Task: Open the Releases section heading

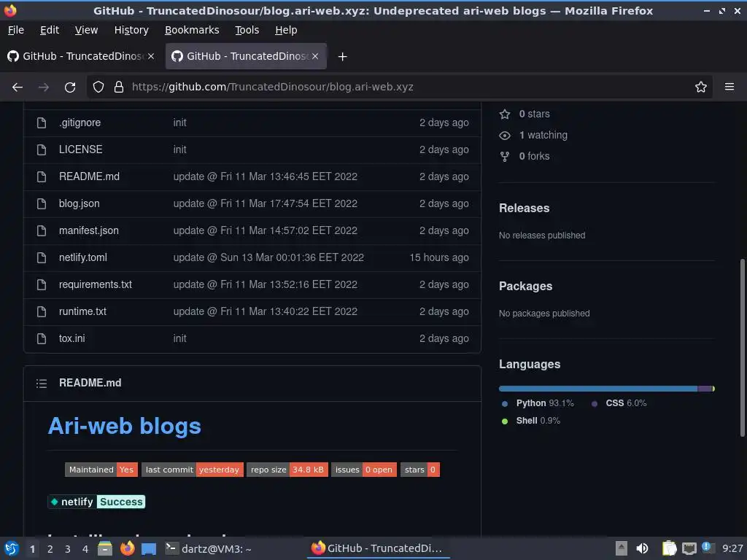Action: point(524,208)
